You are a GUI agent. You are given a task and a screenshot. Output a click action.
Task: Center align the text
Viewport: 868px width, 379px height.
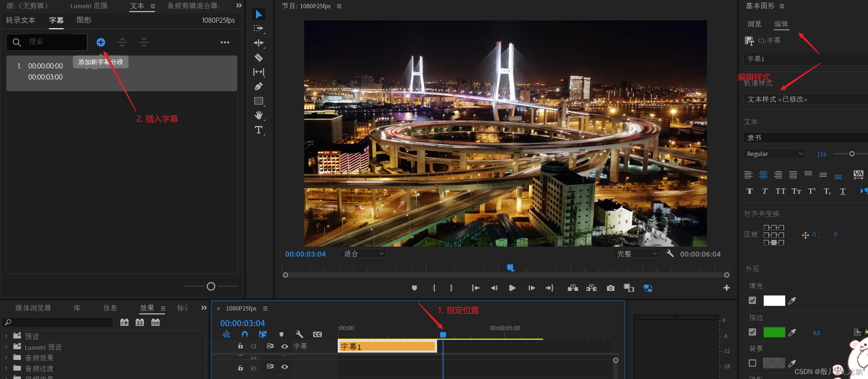763,175
